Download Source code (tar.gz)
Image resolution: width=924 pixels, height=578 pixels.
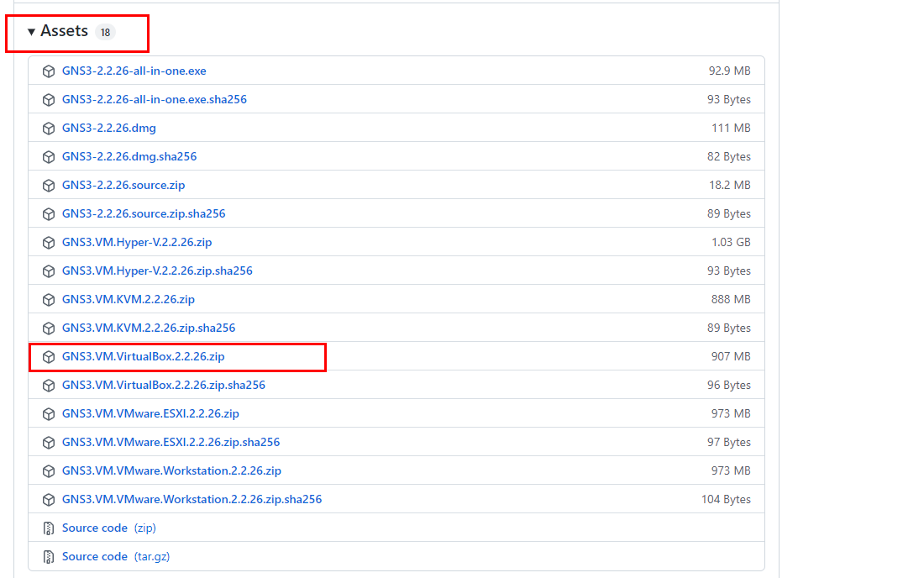116,557
